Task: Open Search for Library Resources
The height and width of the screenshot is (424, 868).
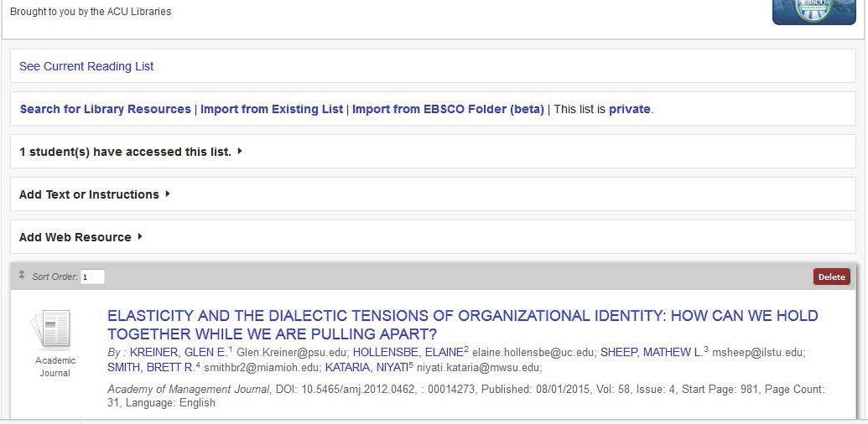Action: [x=105, y=109]
